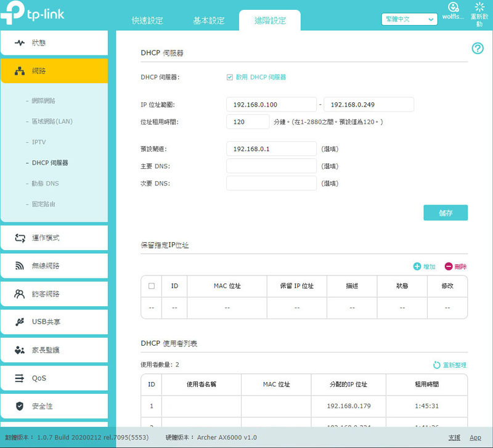Click the 次要 DNS input field
This screenshot has width=493, height=448.
pyautogui.click(x=271, y=184)
